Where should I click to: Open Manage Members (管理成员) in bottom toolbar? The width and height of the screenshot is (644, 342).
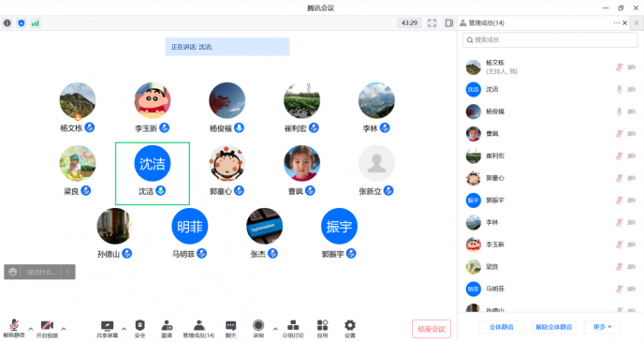click(198, 329)
